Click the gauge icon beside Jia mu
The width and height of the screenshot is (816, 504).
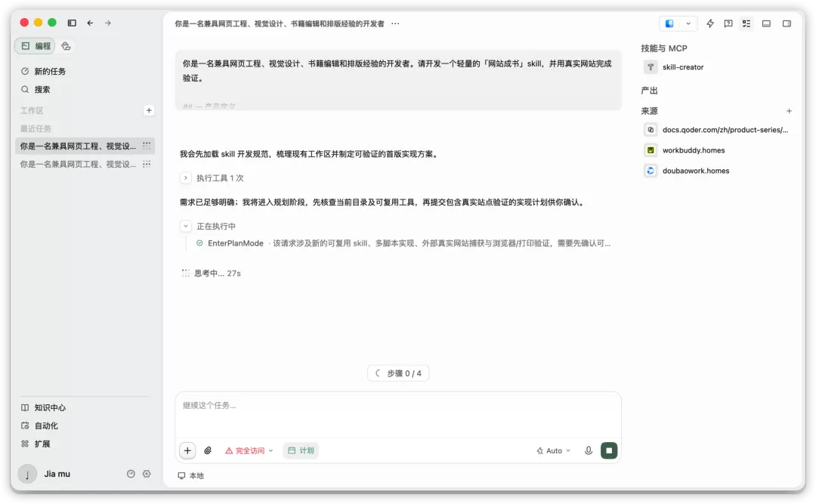131,474
